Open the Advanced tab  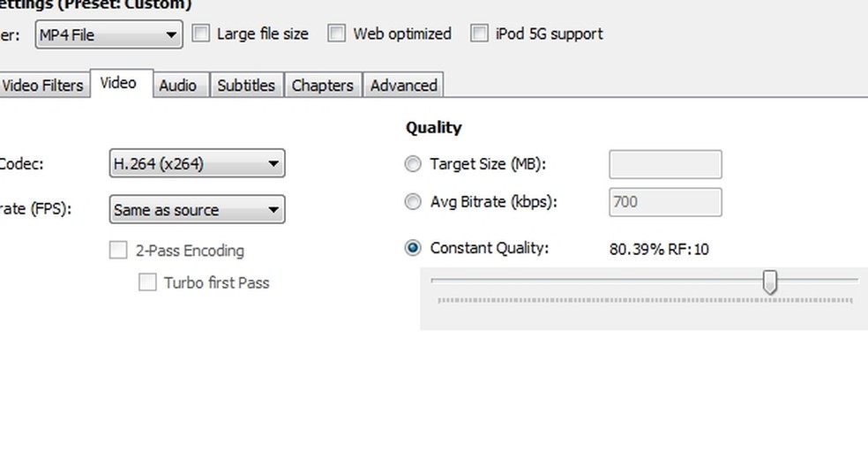tap(403, 86)
